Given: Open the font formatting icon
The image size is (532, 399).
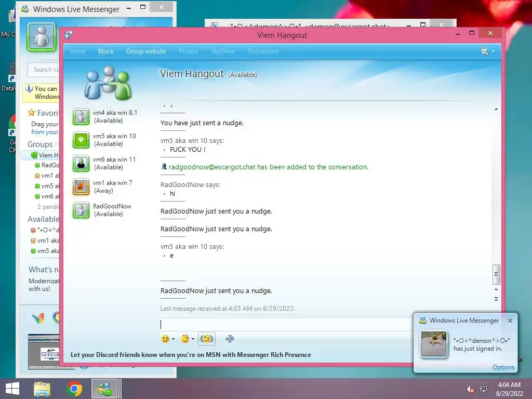Looking at the screenshot, I should 229,339.
